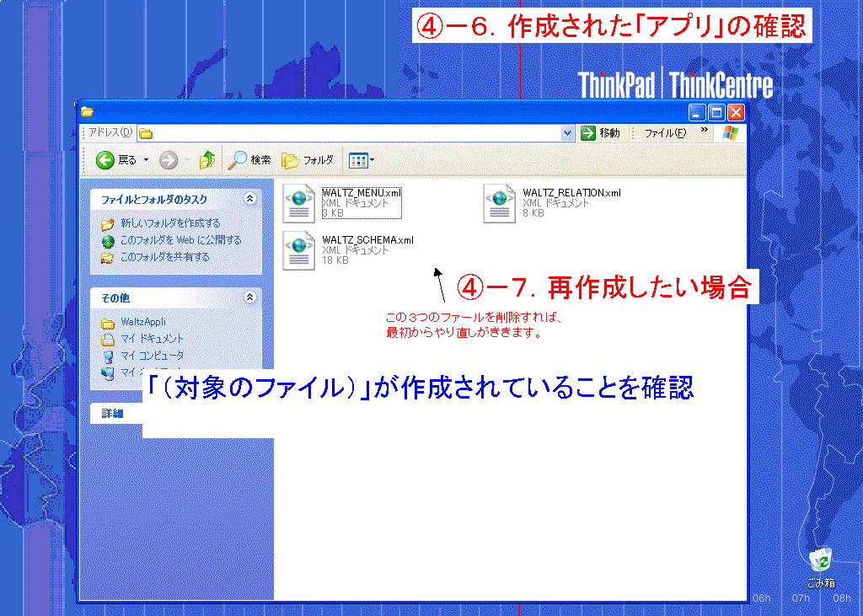
Task: Select the WALTZ_RELATION.xml file icon
Action: pos(499,203)
